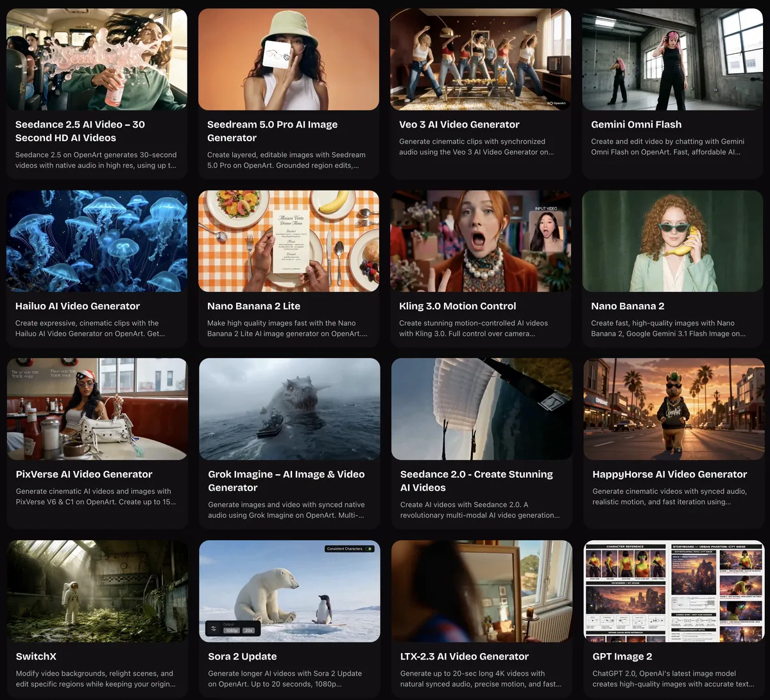Image resolution: width=770 pixels, height=700 pixels.
Task: Click the GPT Image 2 storyboard thumbnail
Action: point(674,591)
